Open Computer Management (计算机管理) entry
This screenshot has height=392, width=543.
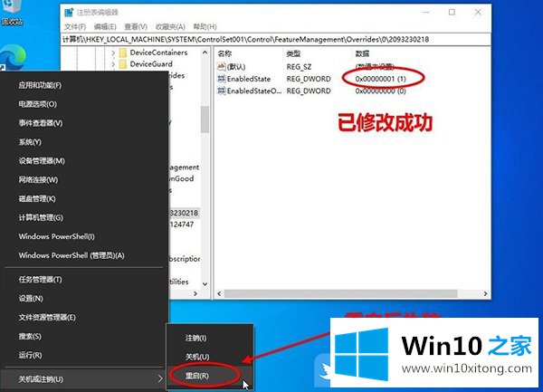(x=84, y=217)
